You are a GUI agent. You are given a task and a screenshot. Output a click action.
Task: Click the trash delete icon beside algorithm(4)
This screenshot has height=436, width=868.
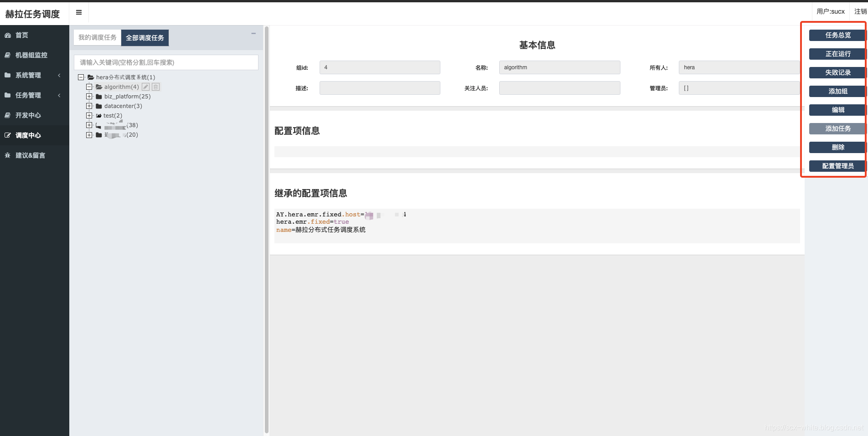pos(155,87)
